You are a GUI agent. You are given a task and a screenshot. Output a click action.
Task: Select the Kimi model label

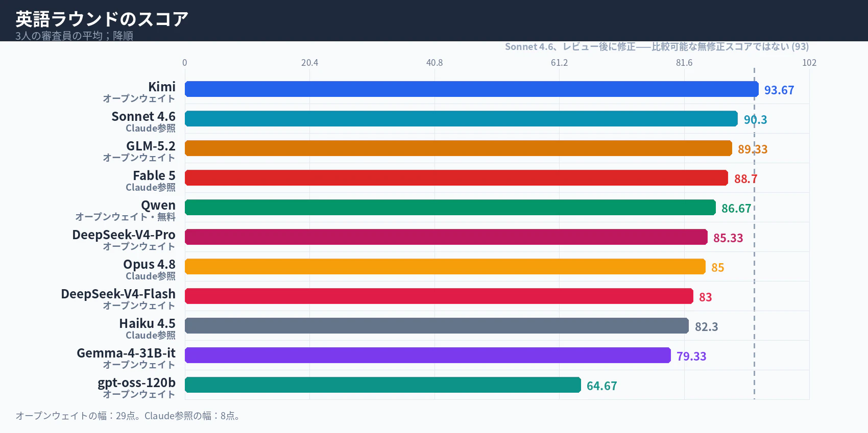point(162,87)
